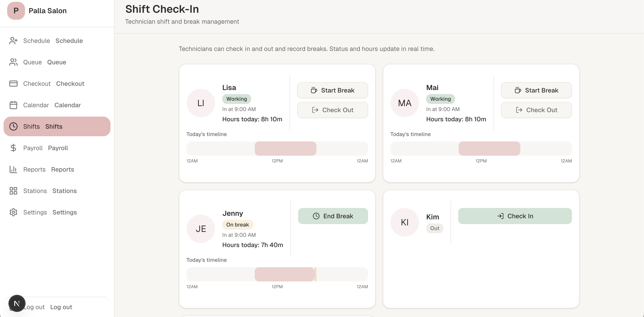The image size is (644, 317).
Task: Click the name Kim on her card
Action: 433,217
